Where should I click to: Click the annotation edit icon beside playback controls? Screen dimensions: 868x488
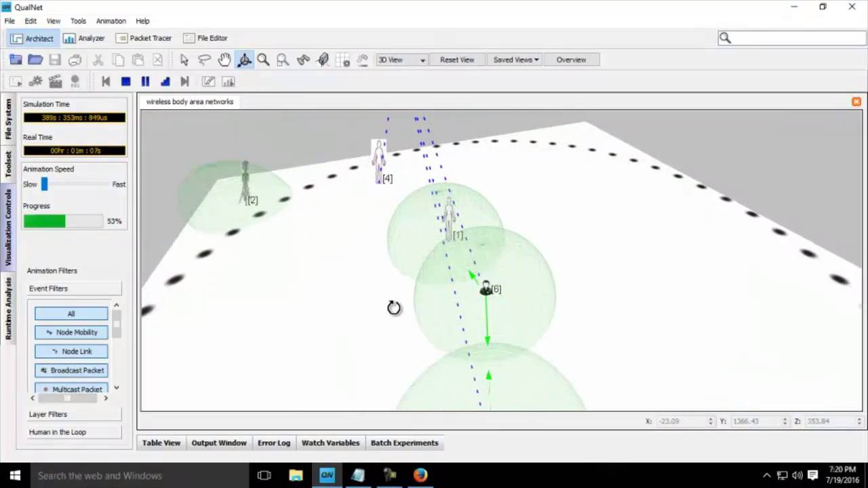pos(209,81)
